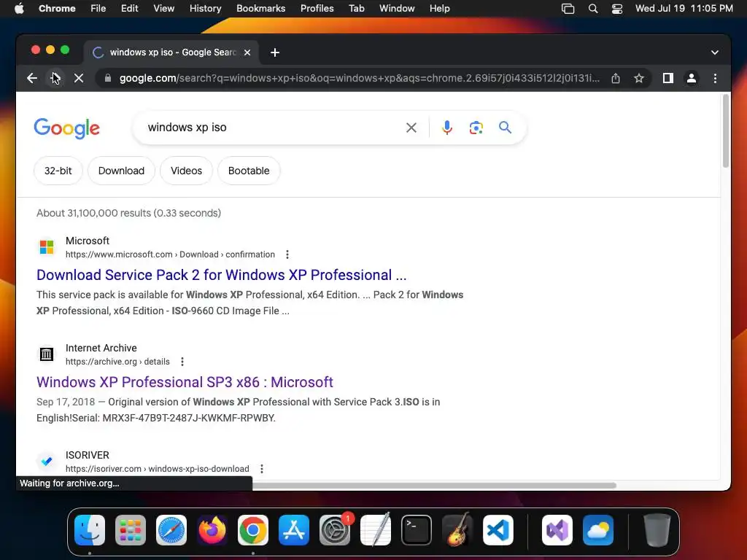
Task: Open more options for Microsoft result
Action: coord(287,254)
